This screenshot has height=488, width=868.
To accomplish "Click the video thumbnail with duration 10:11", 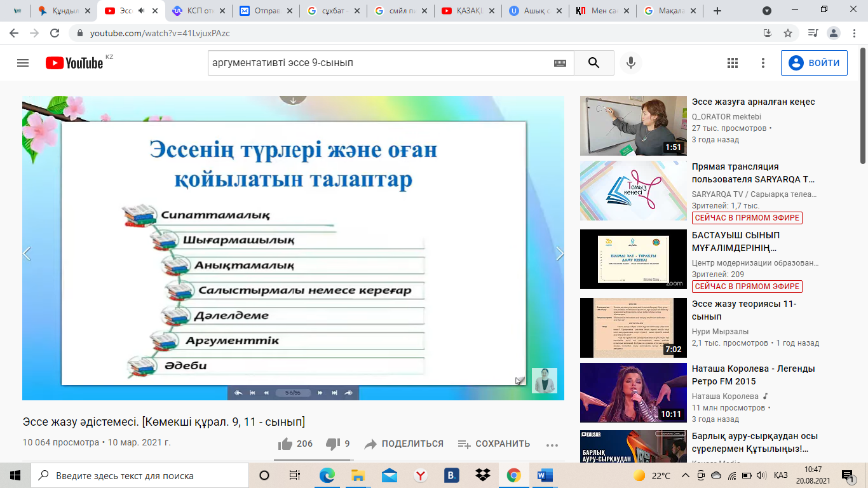I will (x=634, y=393).
